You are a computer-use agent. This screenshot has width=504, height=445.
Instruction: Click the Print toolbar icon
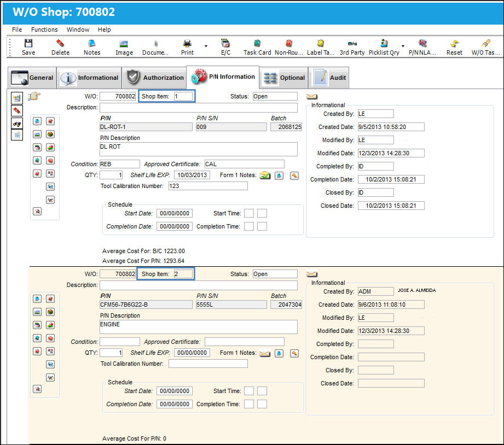187,43
